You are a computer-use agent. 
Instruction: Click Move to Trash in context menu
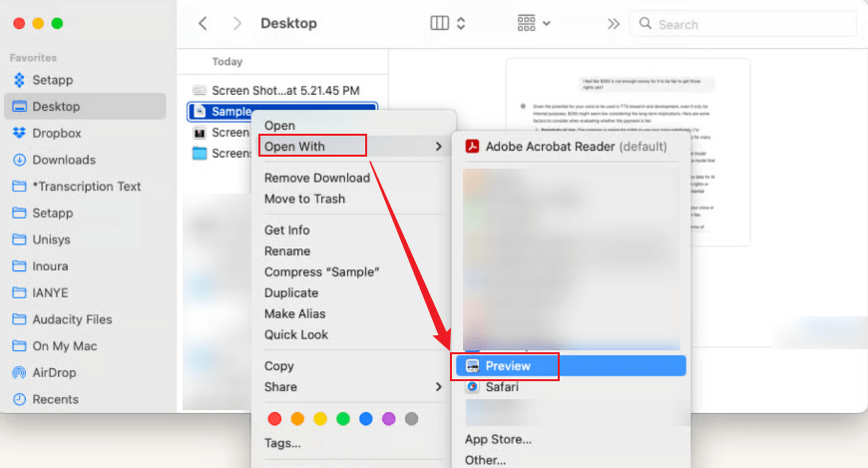tap(304, 199)
